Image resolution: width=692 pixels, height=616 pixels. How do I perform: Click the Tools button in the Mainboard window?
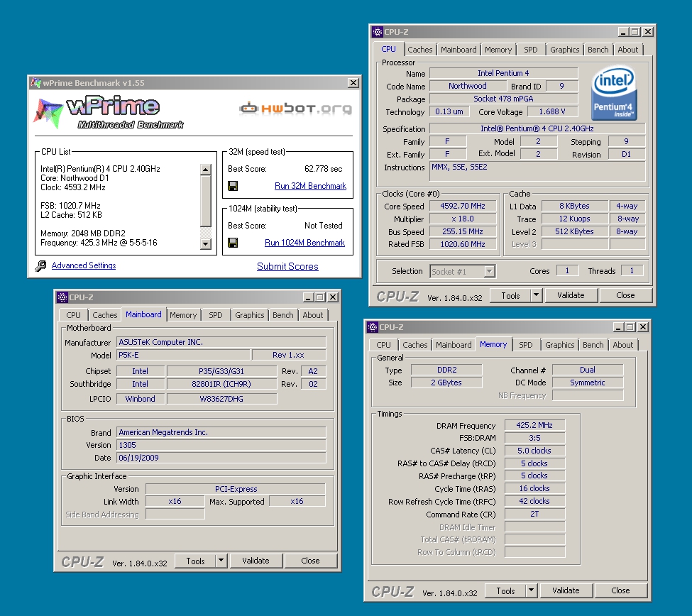tap(195, 561)
